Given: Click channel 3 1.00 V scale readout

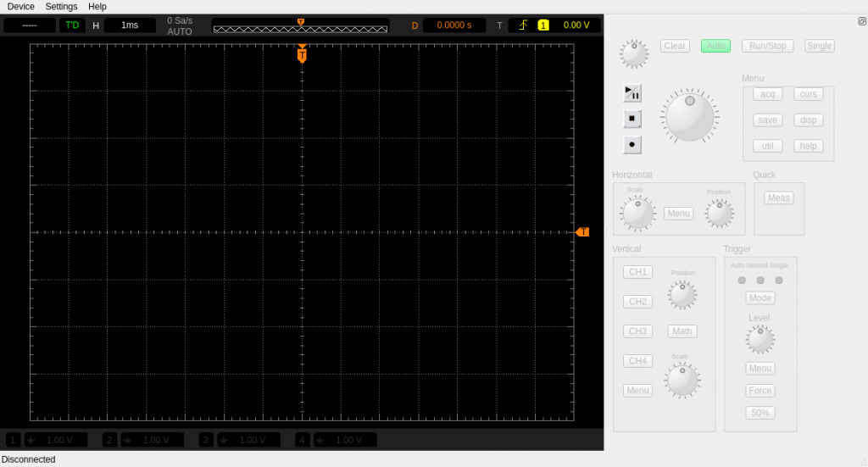Looking at the screenshot, I should (x=248, y=441).
